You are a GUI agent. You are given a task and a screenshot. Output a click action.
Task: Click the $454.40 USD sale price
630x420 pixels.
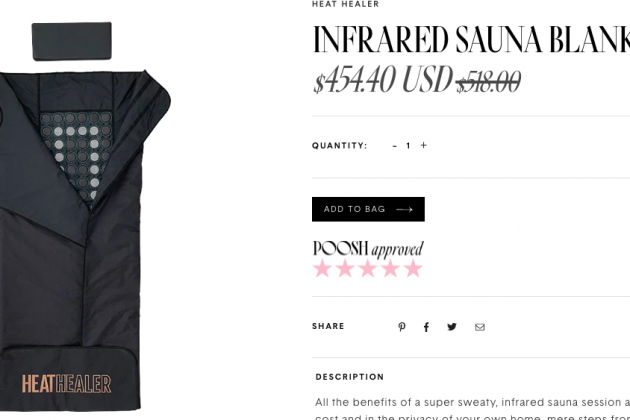point(383,79)
